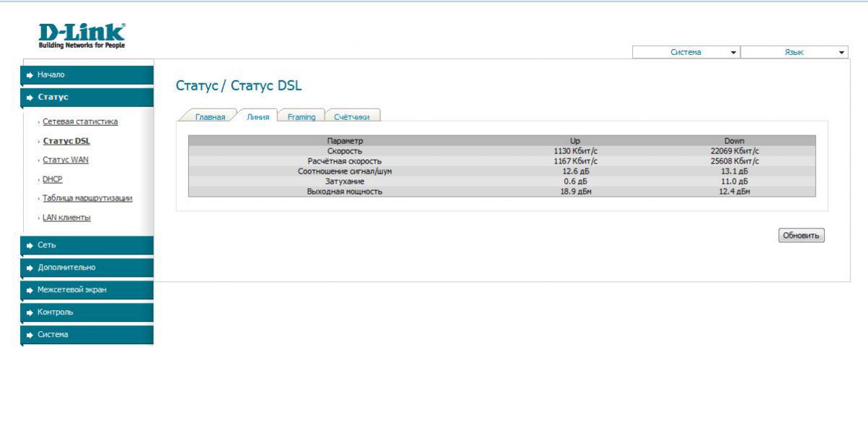Open the Framing tab

(x=301, y=117)
